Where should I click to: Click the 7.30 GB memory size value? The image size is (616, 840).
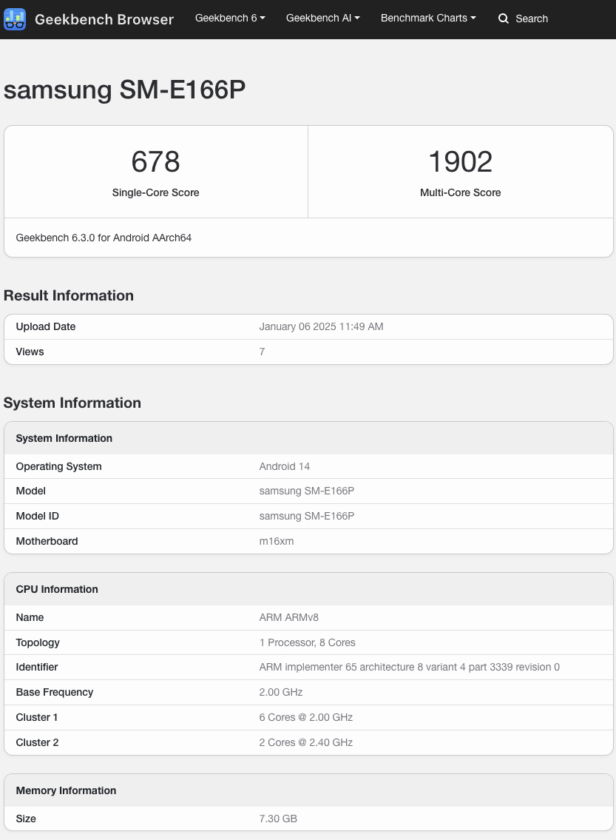278,819
